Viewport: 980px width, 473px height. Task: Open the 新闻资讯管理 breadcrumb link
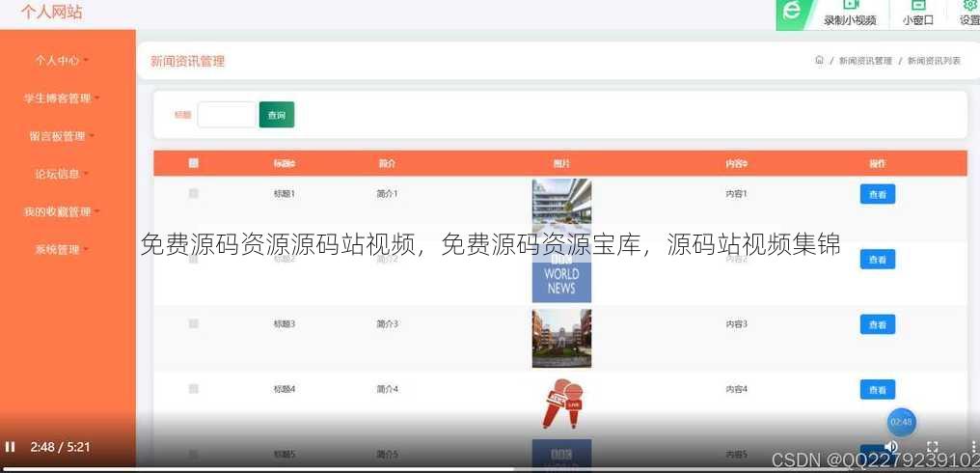tap(865, 61)
